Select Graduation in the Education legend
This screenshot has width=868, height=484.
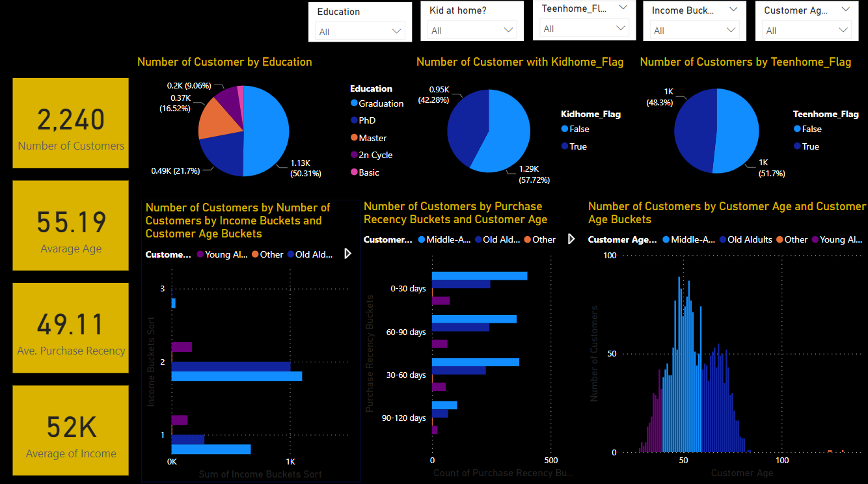377,103
